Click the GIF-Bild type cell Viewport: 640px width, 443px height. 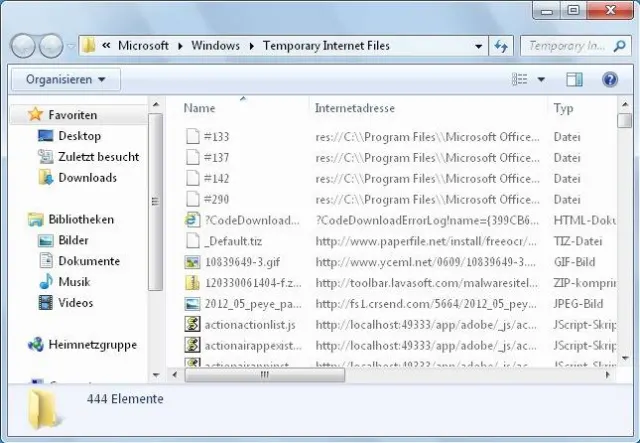[x=574, y=262]
